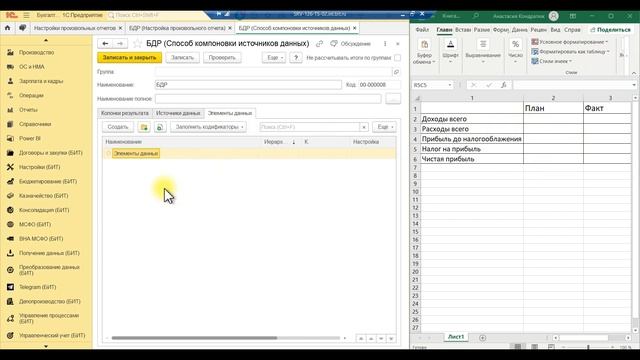Open the Еще dropdown next to Проверить
The height and width of the screenshot is (360, 640).
[x=273, y=58]
